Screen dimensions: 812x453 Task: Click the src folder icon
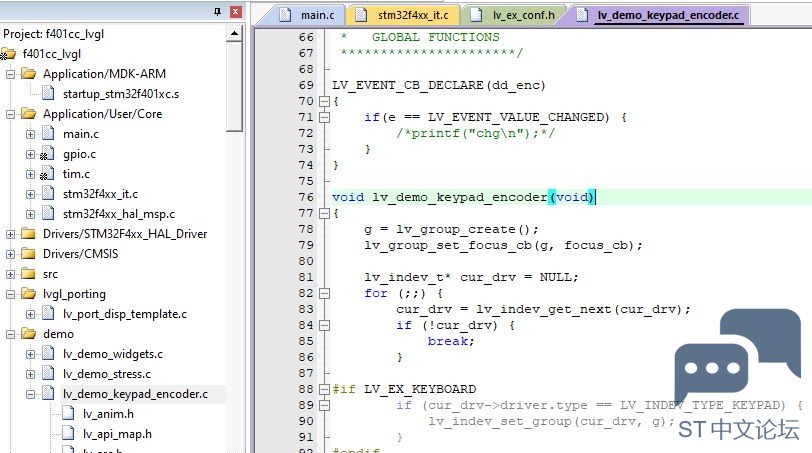(x=28, y=273)
